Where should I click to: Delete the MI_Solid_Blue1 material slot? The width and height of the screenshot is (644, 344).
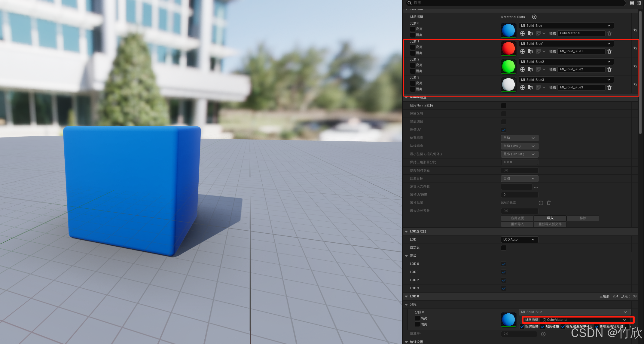coord(609,51)
